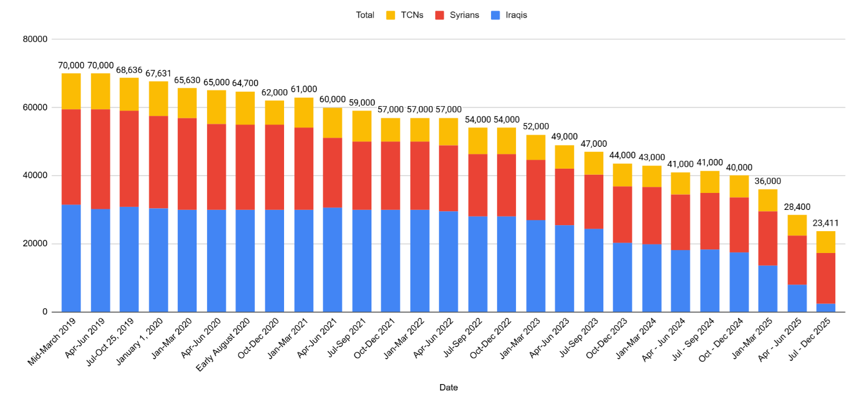The height and width of the screenshot is (415, 868).
Task: Click the blue Iraqis legend swatch
Action: click(x=494, y=15)
